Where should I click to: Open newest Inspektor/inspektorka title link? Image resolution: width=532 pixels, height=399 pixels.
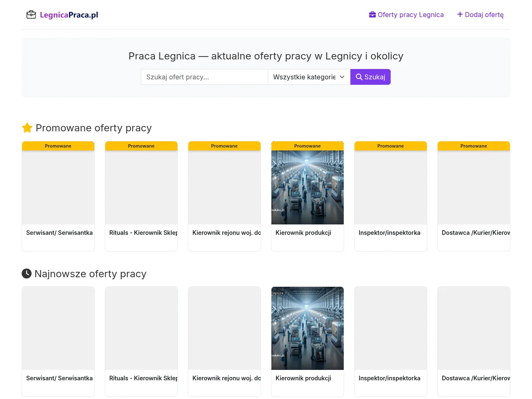click(x=389, y=378)
